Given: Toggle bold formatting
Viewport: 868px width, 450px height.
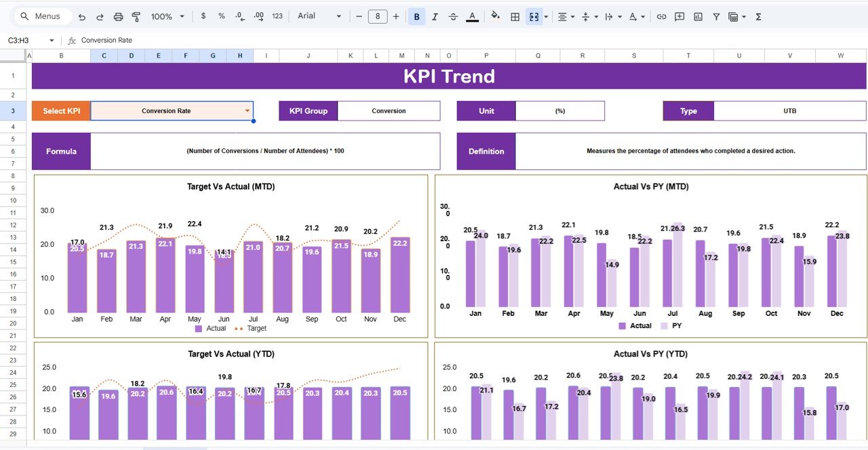Looking at the screenshot, I should (416, 16).
